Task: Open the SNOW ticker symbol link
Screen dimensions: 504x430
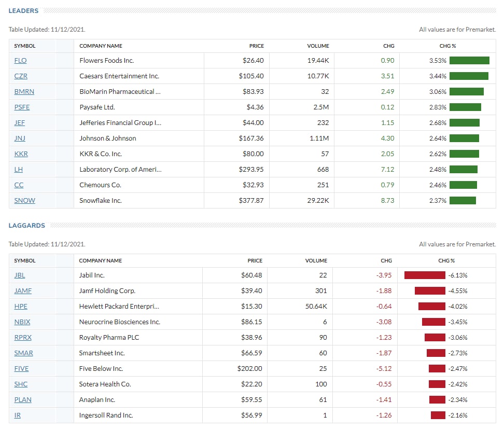Action: pyautogui.click(x=24, y=200)
